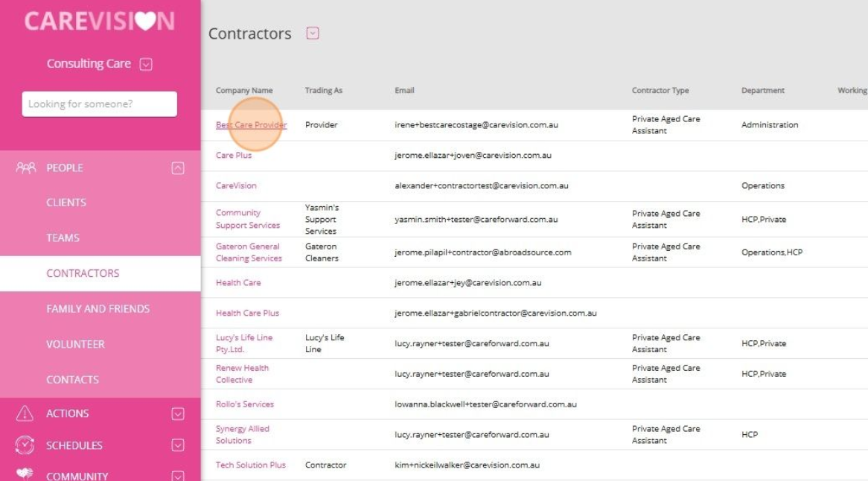This screenshot has width=868, height=481.
Task: Click email jerome.ellazar+joven@carevision.com.au
Action: pos(473,156)
